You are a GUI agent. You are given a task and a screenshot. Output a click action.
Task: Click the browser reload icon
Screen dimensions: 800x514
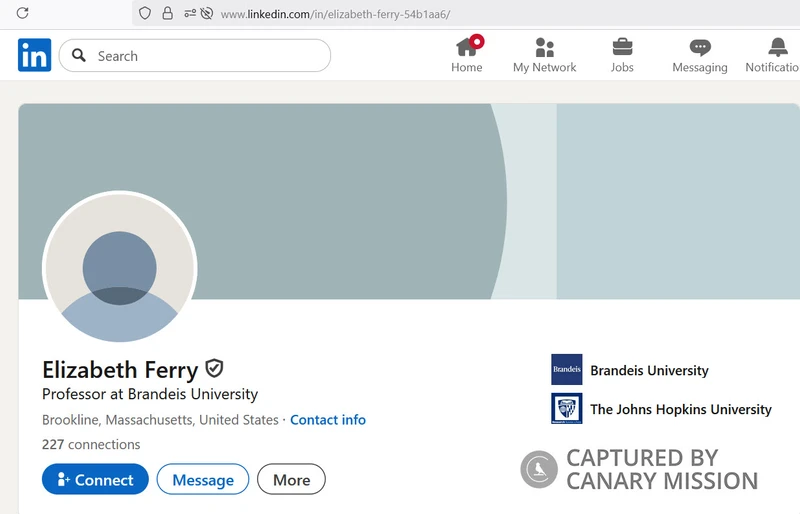coord(22,13)
